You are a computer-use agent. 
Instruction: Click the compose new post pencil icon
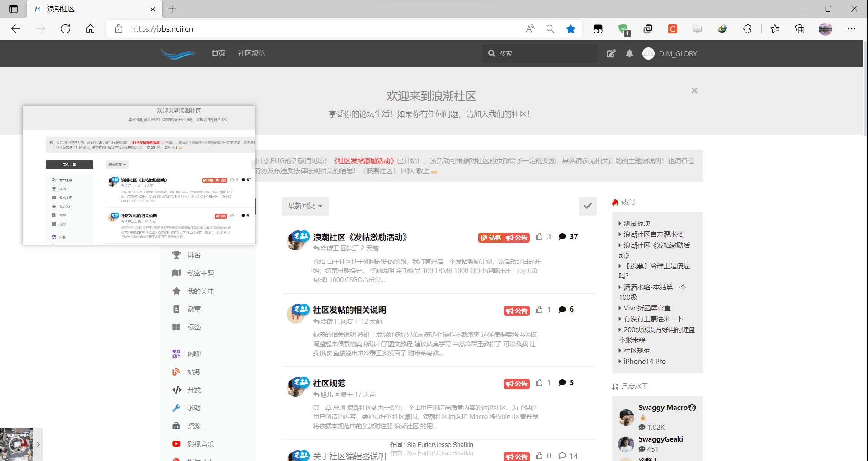[x=611, y=54]
